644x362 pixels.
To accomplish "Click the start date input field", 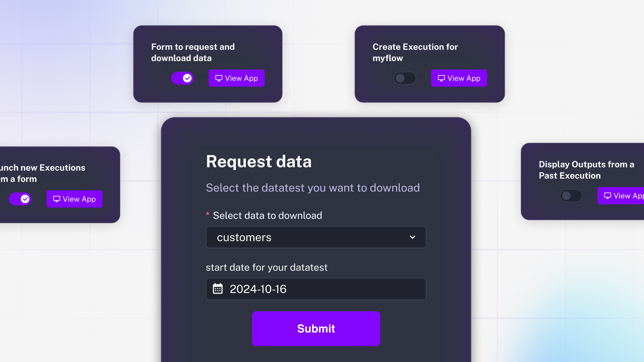I will point(315,289).
